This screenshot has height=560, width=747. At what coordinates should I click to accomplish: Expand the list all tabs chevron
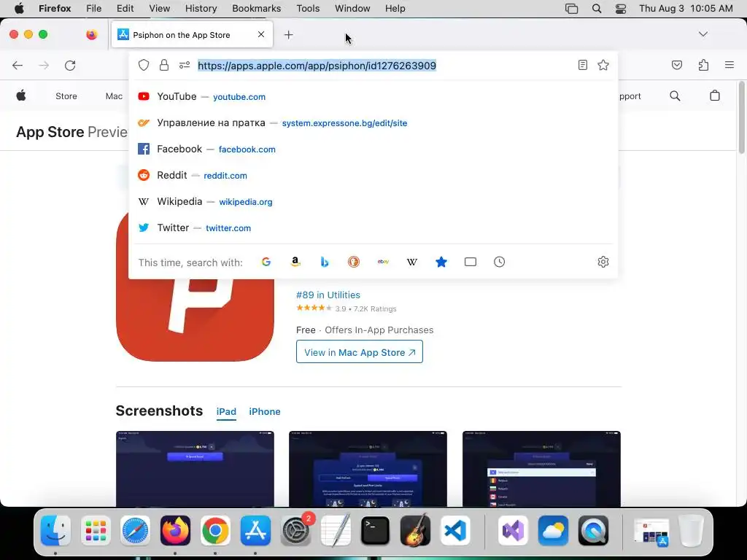pos(703,34)
